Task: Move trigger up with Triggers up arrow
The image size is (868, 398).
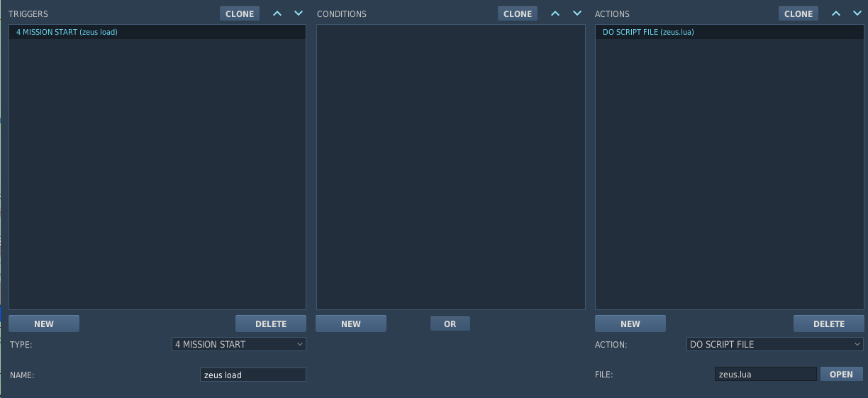Action: click(x=277, y=13)
